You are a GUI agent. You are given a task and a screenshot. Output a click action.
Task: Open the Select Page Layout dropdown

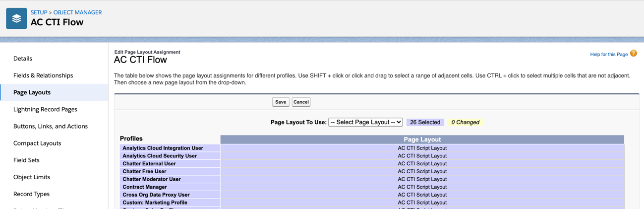point(365,122)
